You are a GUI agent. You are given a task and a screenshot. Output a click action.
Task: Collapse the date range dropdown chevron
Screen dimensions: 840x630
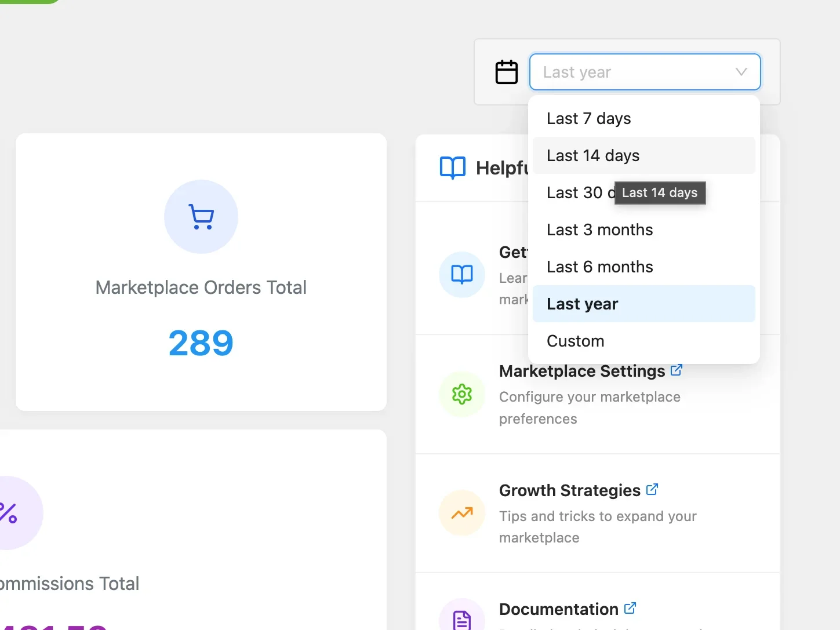click(x=741, y=72)
